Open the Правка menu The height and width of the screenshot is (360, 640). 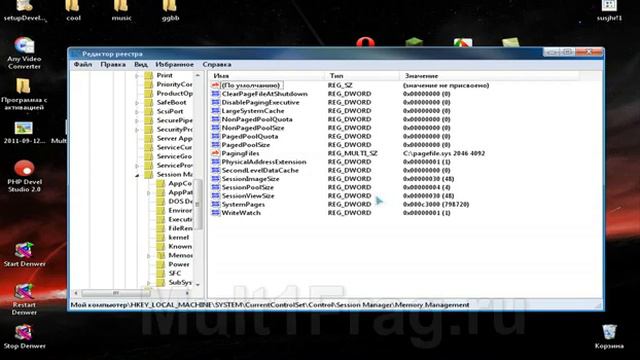[x=113, y=64]
